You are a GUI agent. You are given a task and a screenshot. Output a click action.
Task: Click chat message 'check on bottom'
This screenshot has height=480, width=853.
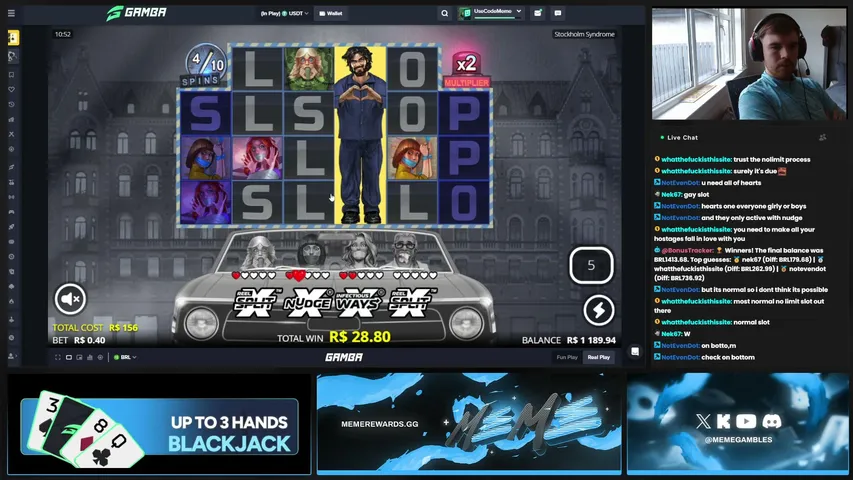(728, 358)
